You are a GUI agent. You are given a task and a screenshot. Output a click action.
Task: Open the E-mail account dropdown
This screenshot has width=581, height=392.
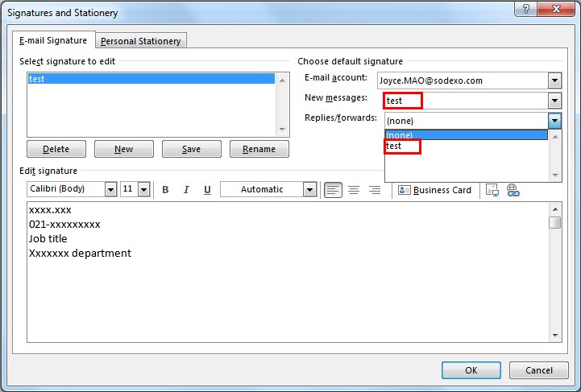[x=554, y=80]
